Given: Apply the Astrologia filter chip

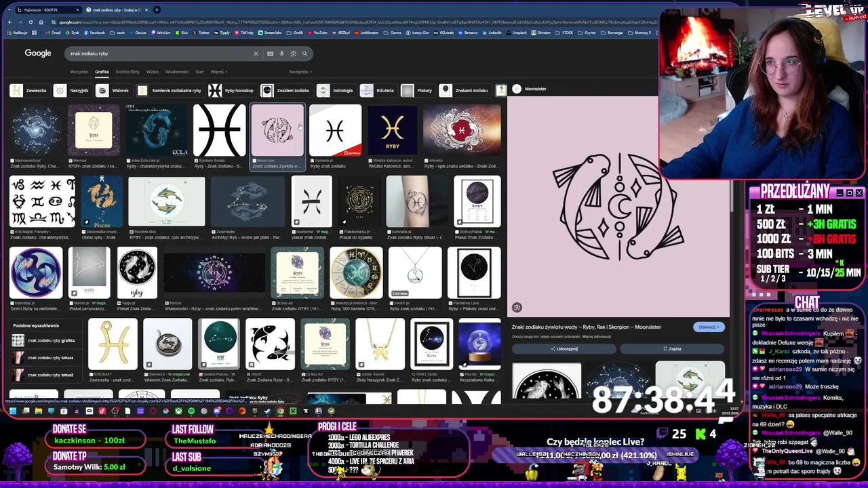Looking at the screenshot, I should pyautogui.click(x=336, y=90).
